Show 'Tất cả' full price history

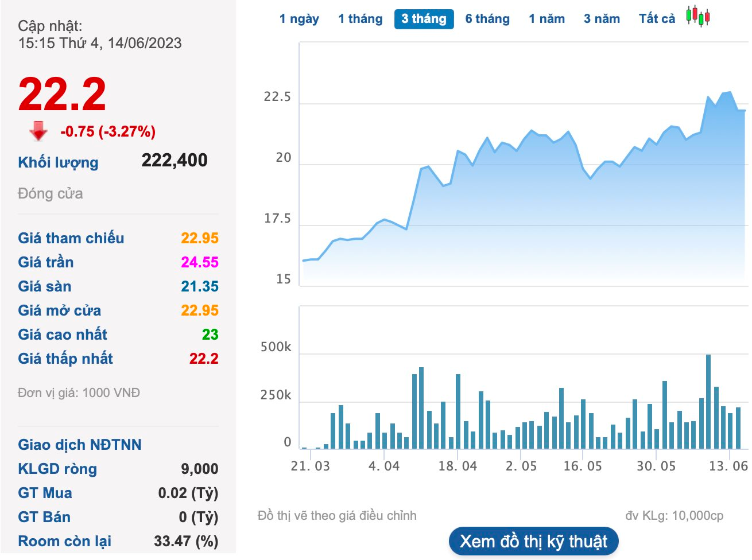(657, 19)
